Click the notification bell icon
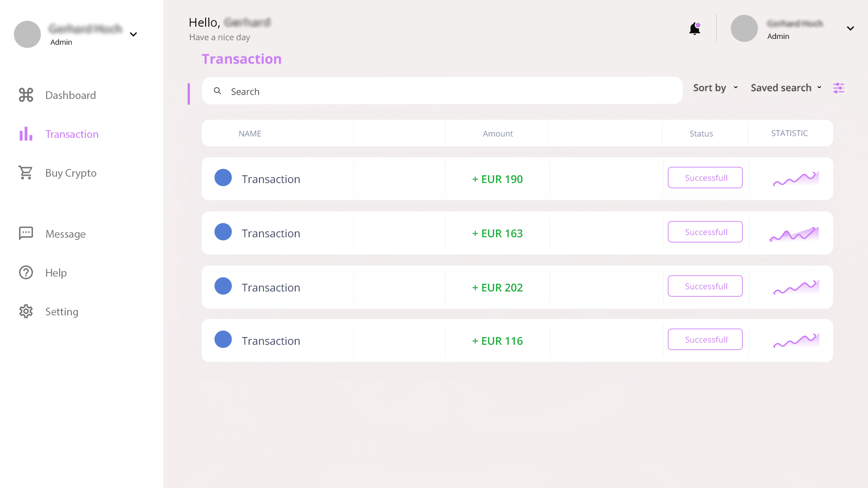 click(694, 29)
